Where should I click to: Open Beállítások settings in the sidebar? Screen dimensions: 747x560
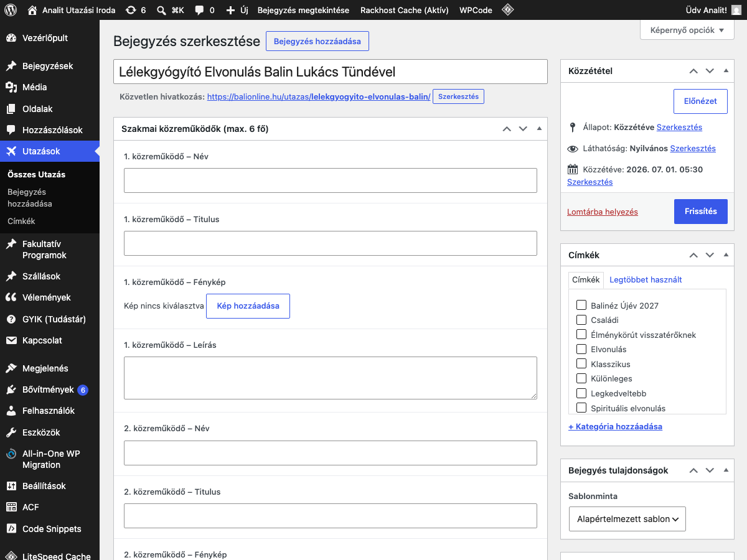[x=50, y=486]
